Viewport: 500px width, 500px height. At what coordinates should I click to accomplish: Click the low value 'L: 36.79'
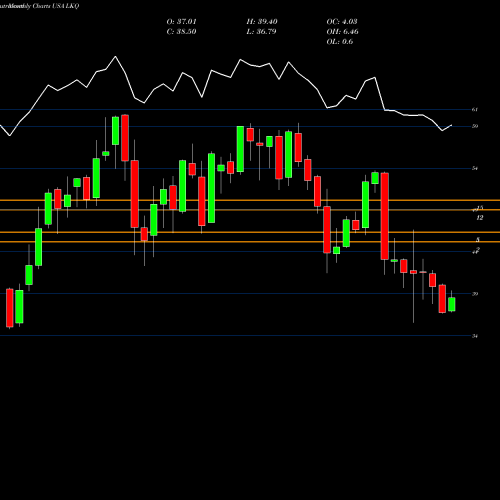click(x=261, y=32)
